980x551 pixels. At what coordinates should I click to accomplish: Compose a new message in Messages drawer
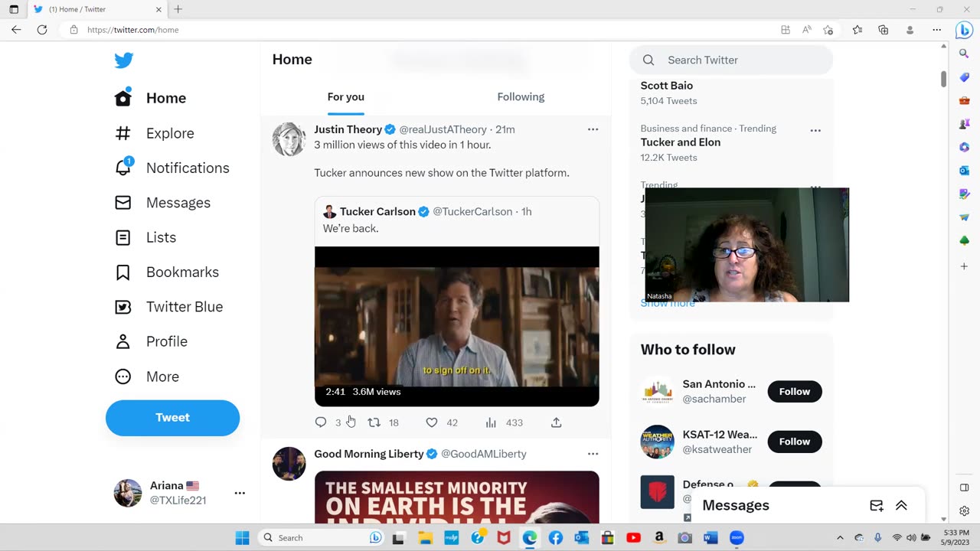[877, 505]
